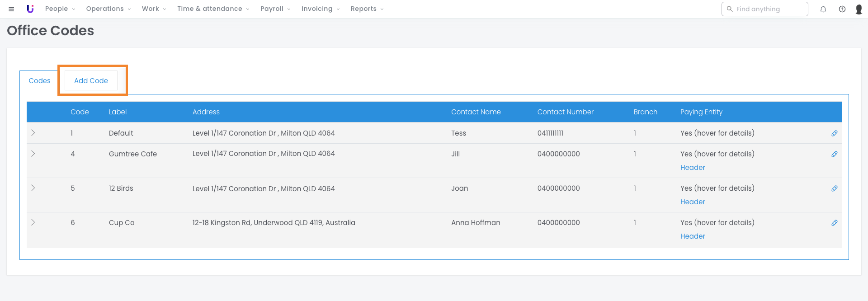The image size is (868, 301).
Task: Click contact number '0411111111'
Action: [x=550, y=133]
